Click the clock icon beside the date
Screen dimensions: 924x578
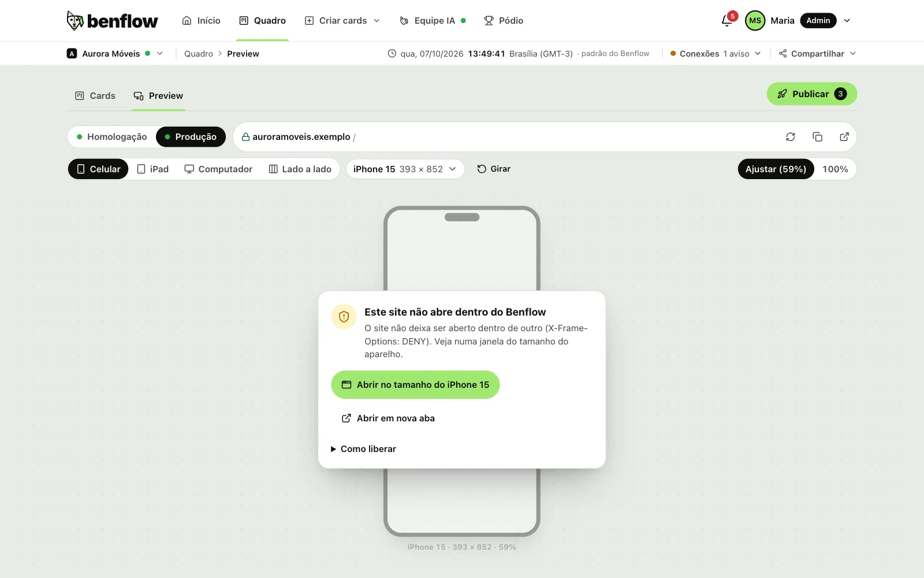coord(392,54)
